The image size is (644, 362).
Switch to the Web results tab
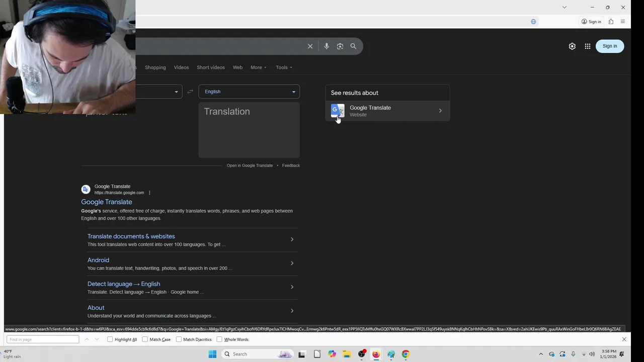(x=237, y=67)
